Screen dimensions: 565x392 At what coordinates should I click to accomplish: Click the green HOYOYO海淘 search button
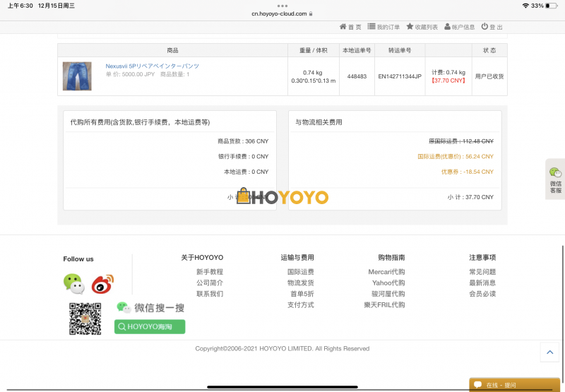point(150,327)
